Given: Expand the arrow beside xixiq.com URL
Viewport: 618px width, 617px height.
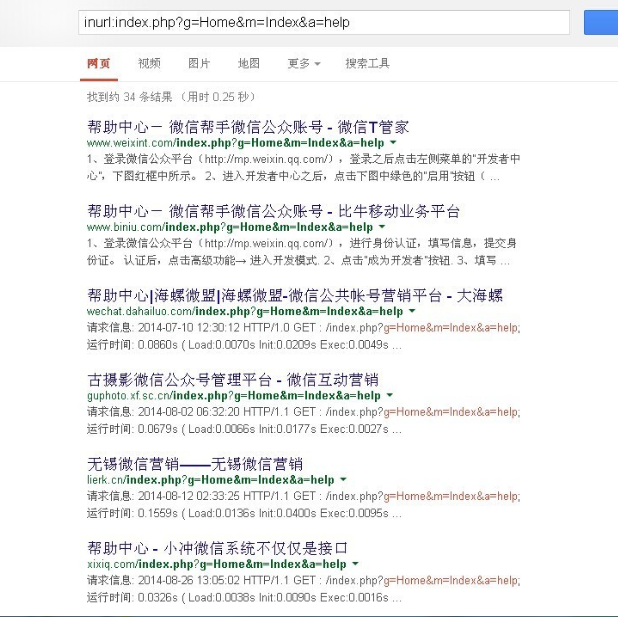Looking at the screenshot, I should coord(355,564).
